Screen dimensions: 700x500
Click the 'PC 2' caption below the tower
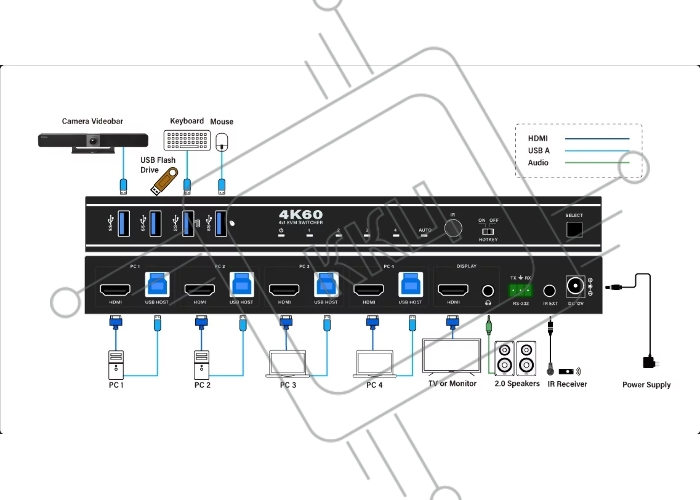coord(202,385)
